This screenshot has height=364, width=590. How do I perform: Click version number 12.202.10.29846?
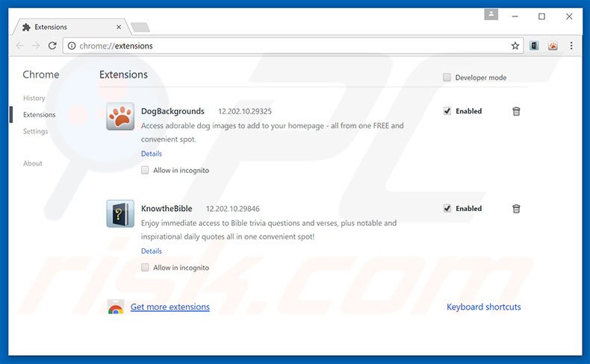(232, 209)
